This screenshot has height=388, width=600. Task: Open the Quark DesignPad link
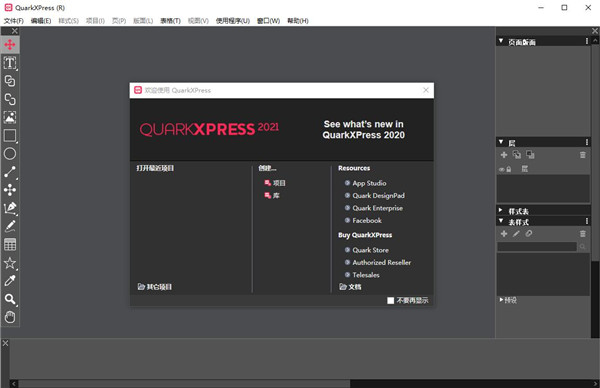(x=375, y=196)
